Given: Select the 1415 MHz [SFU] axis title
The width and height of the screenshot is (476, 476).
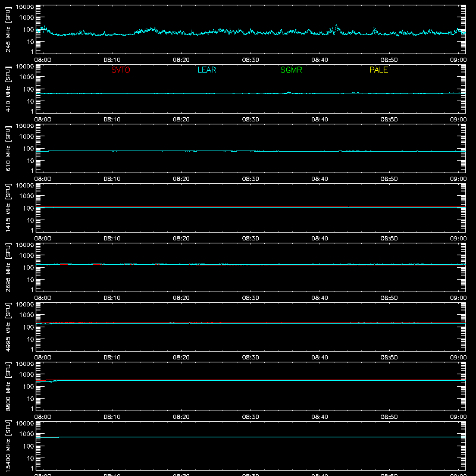Looking at the screenshot, I should pos(8,208).
